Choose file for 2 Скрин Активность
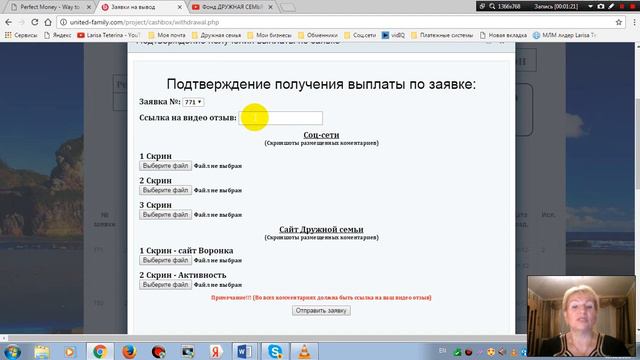 pos(165,284)
